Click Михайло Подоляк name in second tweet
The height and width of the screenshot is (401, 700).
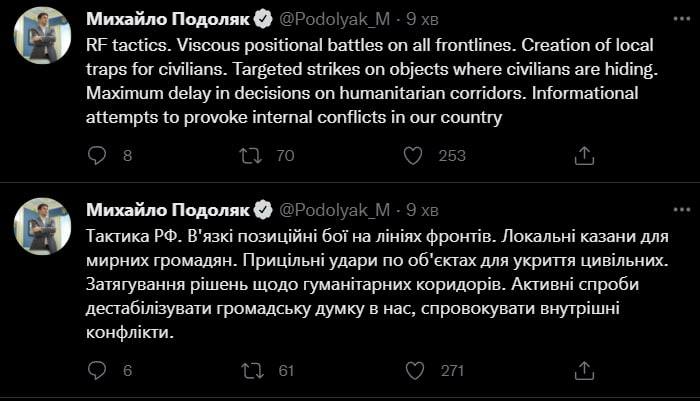click(168, 209)
